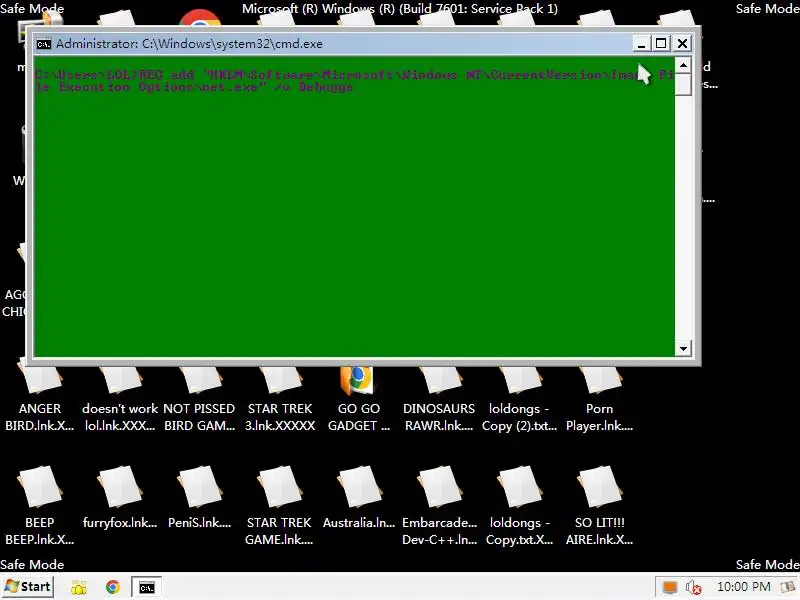Select the STAR TREK GAME.lnk desktop icon
The width and height of the screenshot is (800, 600).
click(280, 505)
